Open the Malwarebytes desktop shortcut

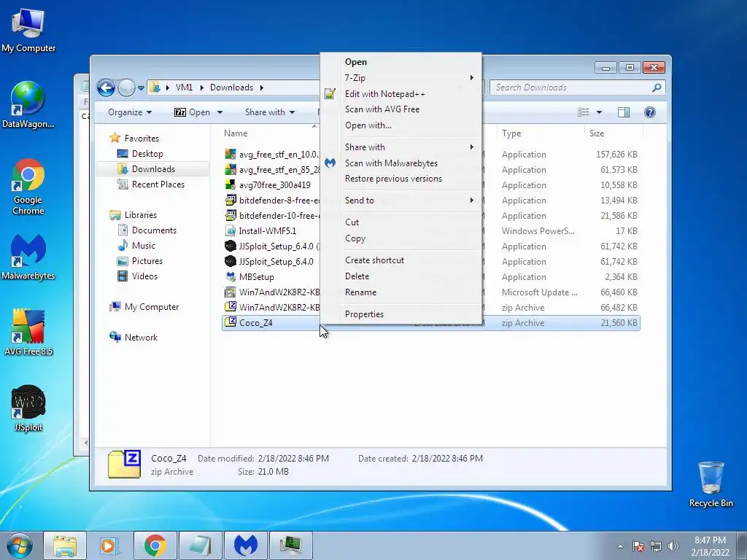(x=28, y=257)
